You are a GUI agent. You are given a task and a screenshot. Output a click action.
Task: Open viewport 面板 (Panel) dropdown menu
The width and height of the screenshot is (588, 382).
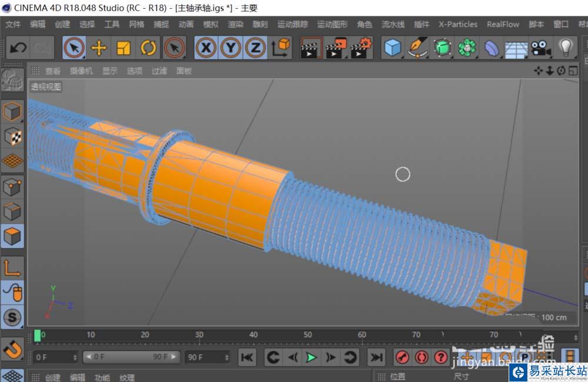tap(184, 71)
